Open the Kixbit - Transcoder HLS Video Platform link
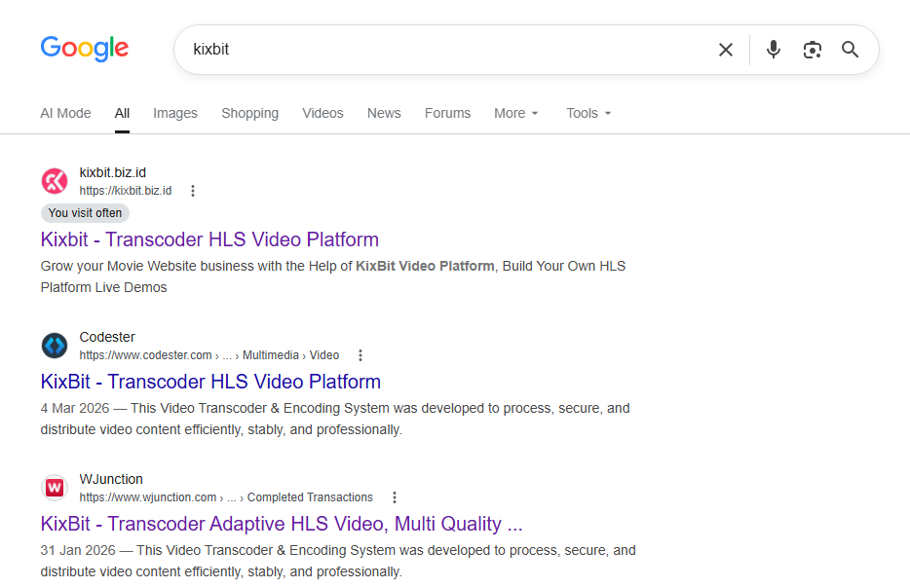Screen dimensions: 910x588 tap(209, 239)
